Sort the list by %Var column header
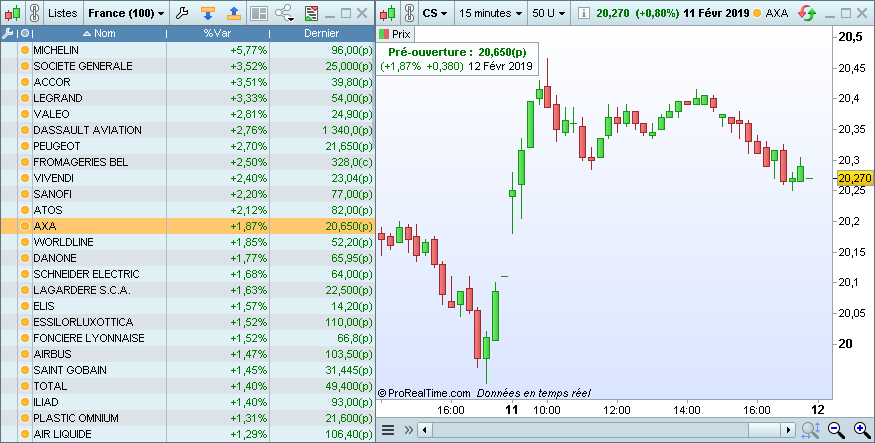The image size is (875, 443). [215, 33]
